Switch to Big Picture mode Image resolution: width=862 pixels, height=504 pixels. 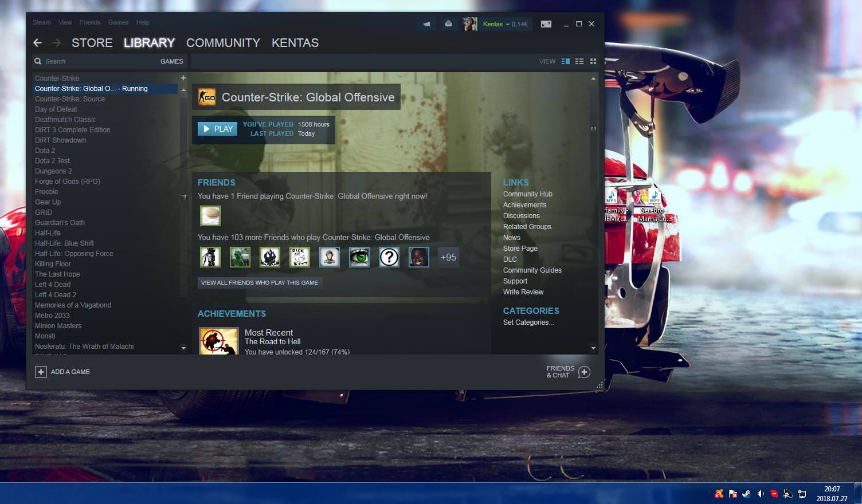(546, 24)
